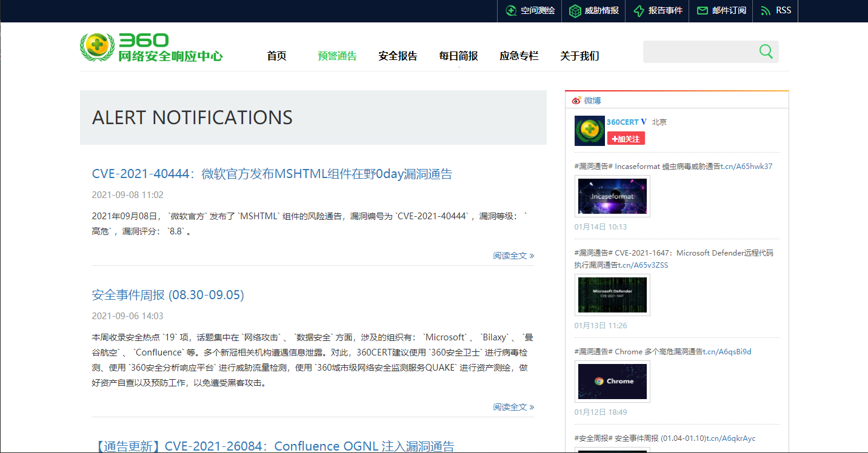This screenshot has height=453, width=868.
Task: Click into the search input field
Action: coord(700,51)
